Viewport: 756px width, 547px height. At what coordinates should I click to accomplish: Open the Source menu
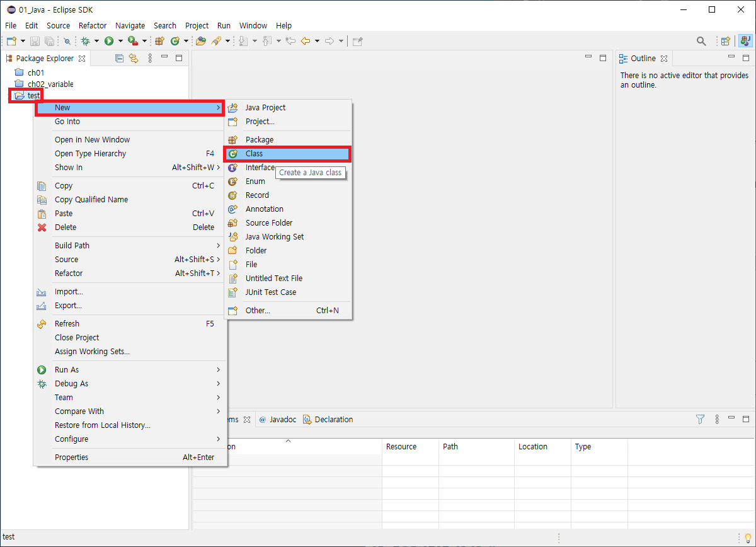point(59,25)
